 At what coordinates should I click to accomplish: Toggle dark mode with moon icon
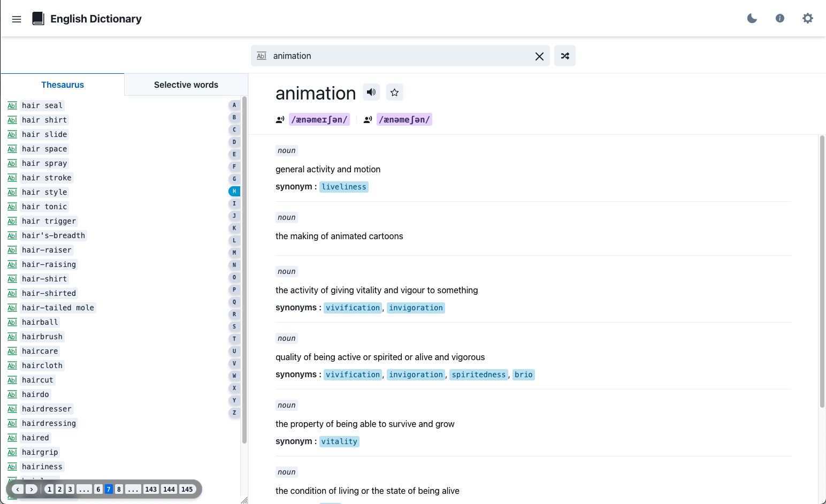752,19
